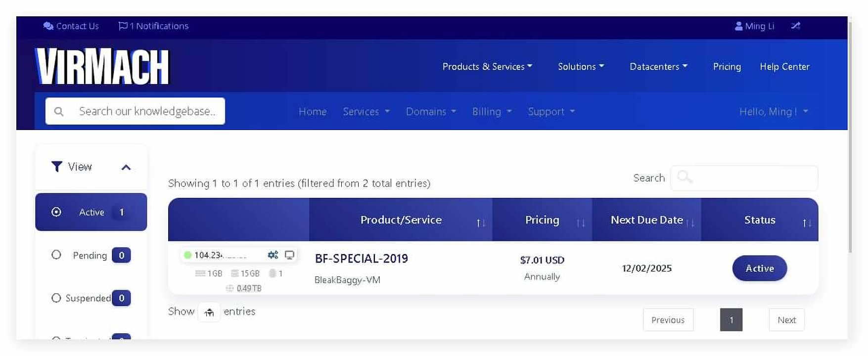Viewport: 868px width, 356px height.
Task: Click the VM settings gears icon
Action: (273, 255)
